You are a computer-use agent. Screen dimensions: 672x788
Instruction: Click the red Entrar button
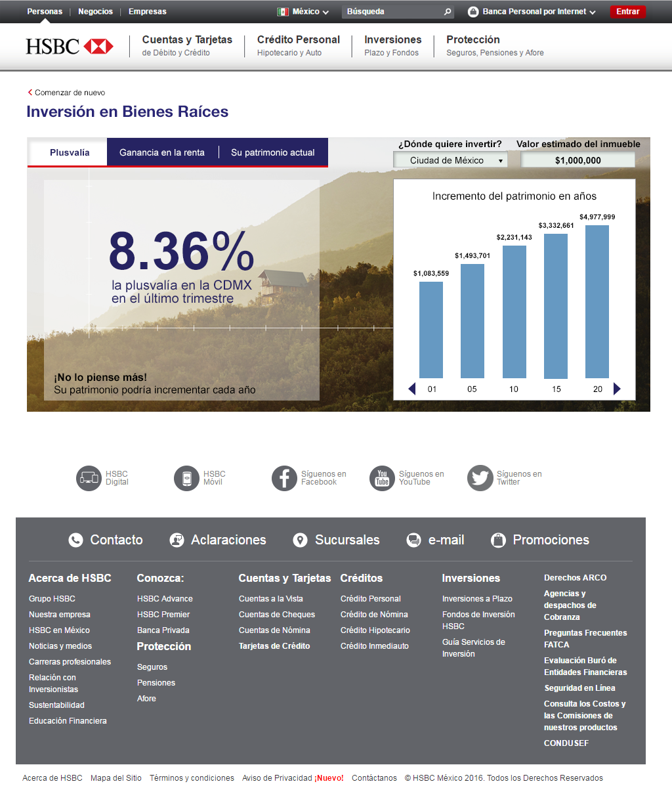628,12
